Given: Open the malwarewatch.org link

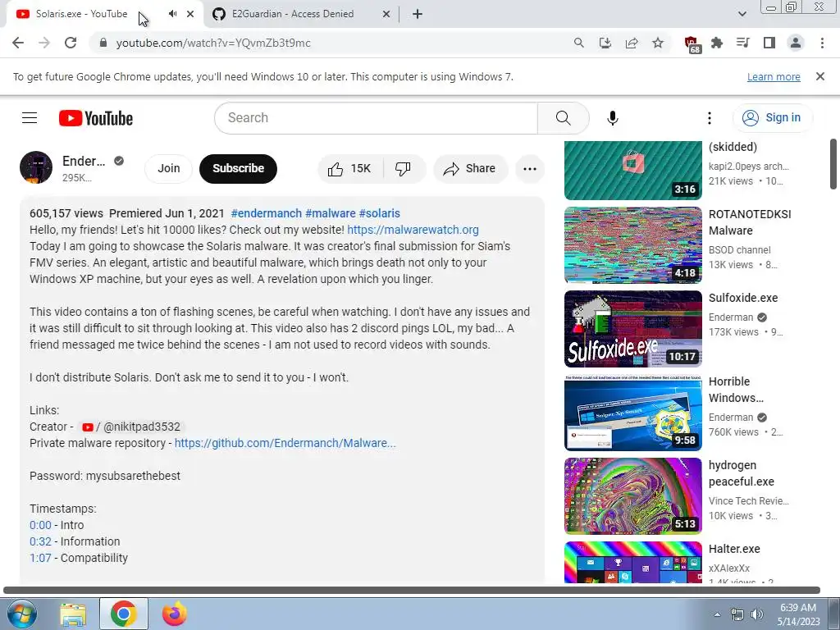Looking at the screenshot, I should pos(413,230).
